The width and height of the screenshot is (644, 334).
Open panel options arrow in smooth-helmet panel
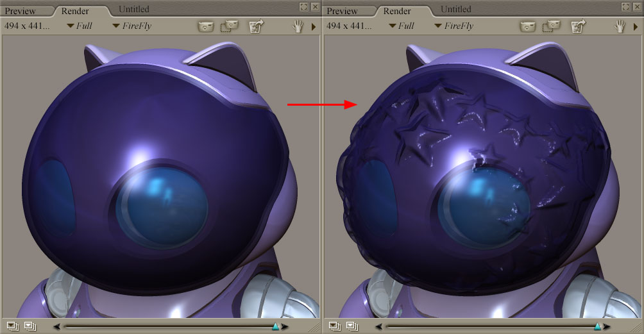314,27
